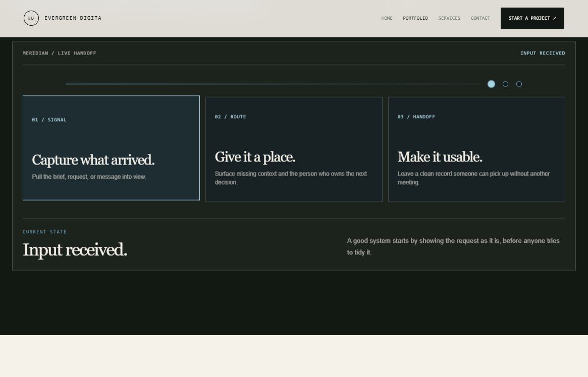The width and height of the screenshot is (588, 377).
Task: Click the large 'Input received.' heading
Action: (x=75, y=250)
